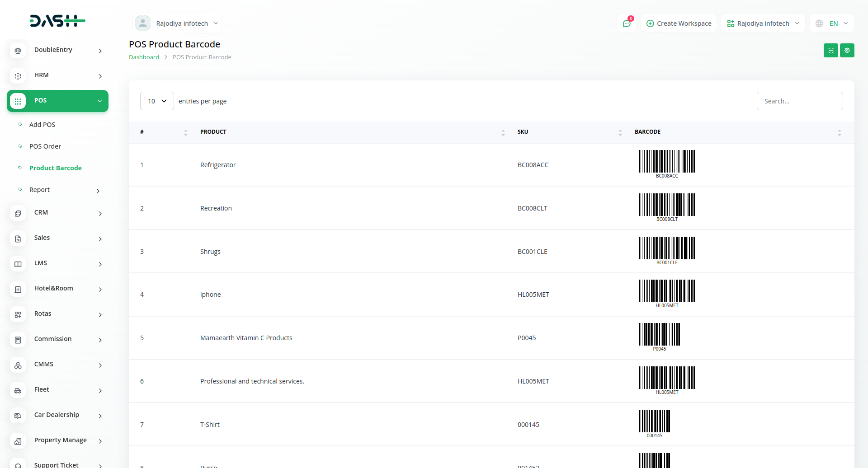Click the LMS book icon

tap(18, 264)
